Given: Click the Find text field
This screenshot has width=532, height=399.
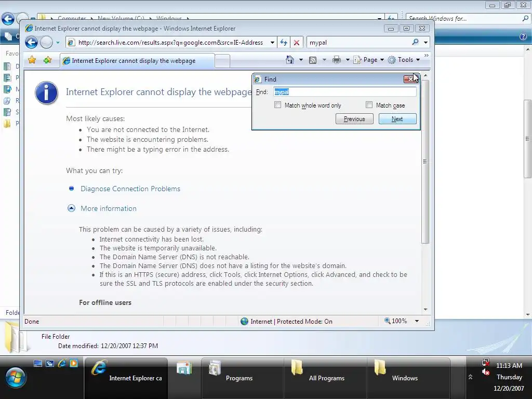Looking at the screenshot, I should coord(345,92).
